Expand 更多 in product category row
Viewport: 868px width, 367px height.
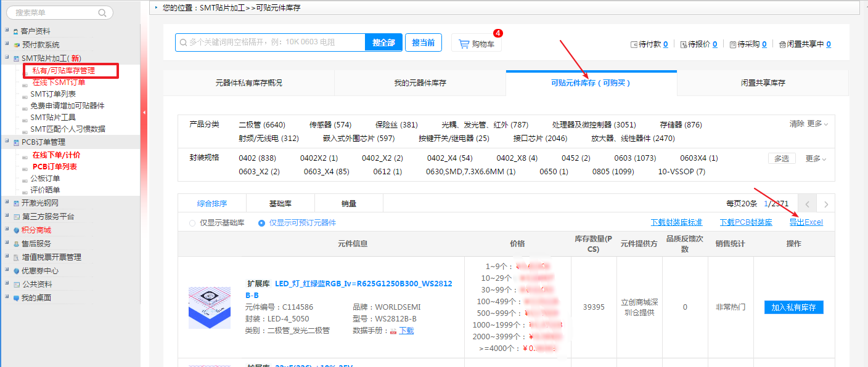[817, 124]
